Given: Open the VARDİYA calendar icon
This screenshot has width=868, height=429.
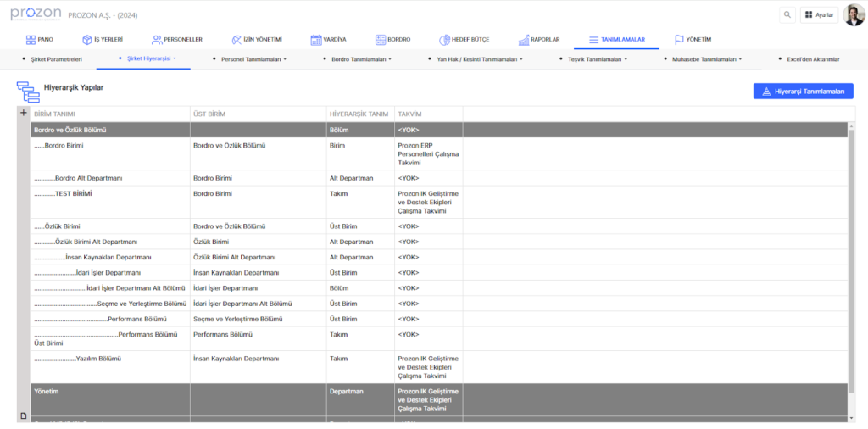Looking at the screenshot, I should coord(316,40).
